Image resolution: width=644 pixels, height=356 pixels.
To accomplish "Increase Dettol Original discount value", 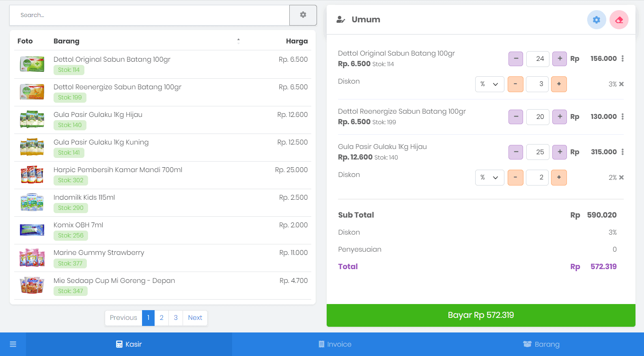I will click(559, 84).
